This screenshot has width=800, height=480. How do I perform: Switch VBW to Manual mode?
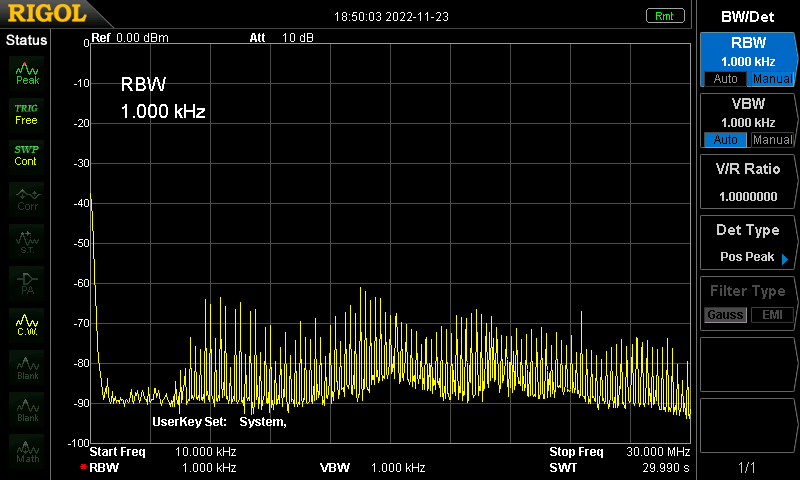pos(772,140)
